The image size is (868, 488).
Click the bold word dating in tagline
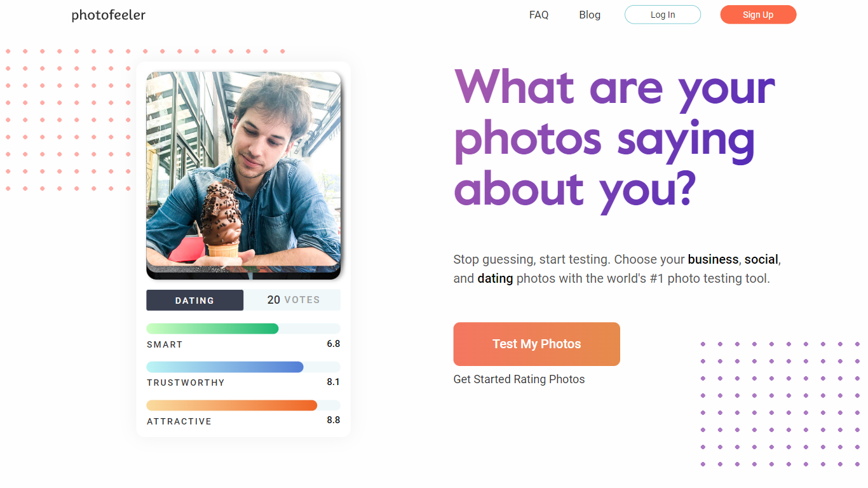[x=495, y=278]
